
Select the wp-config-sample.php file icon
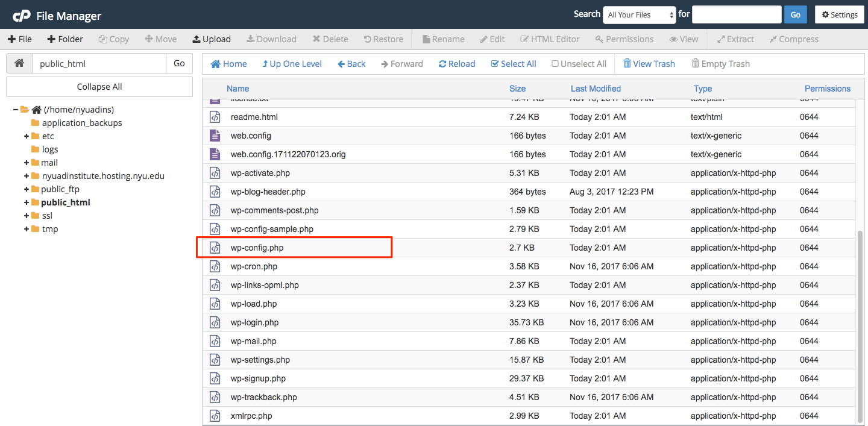(215, 229)
